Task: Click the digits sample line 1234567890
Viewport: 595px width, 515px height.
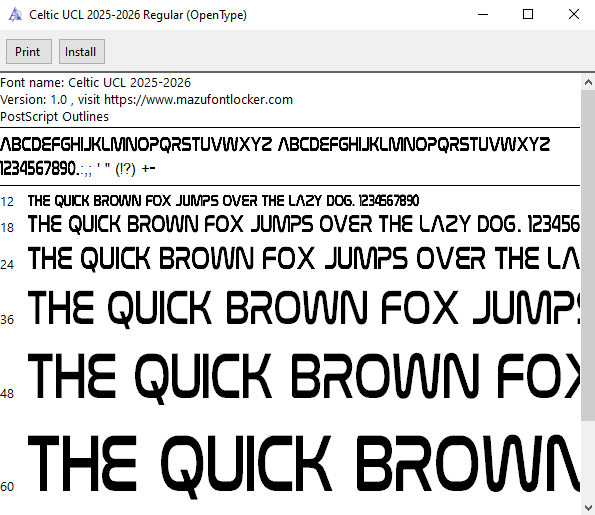Action: [x=78, y=169]
